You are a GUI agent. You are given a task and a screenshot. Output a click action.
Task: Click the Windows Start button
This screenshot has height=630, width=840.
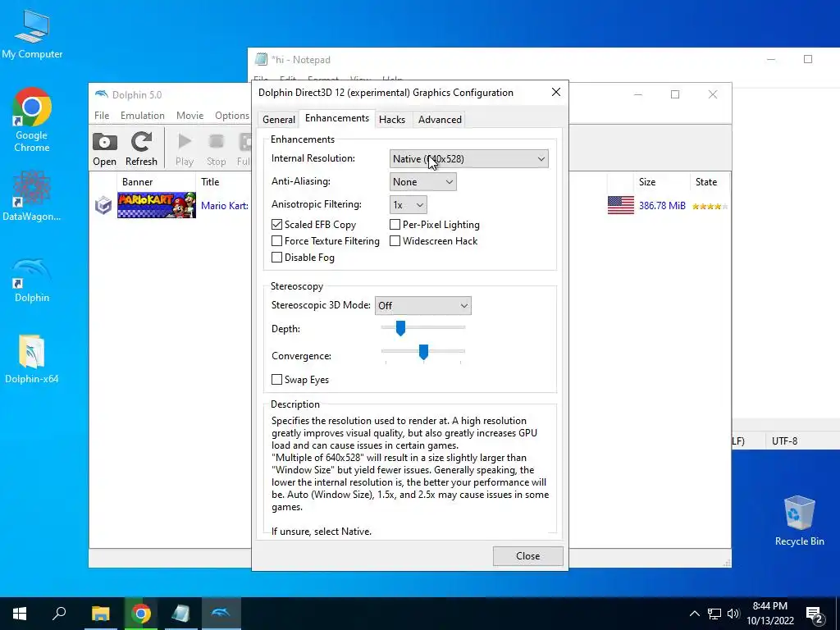[20, 614]
